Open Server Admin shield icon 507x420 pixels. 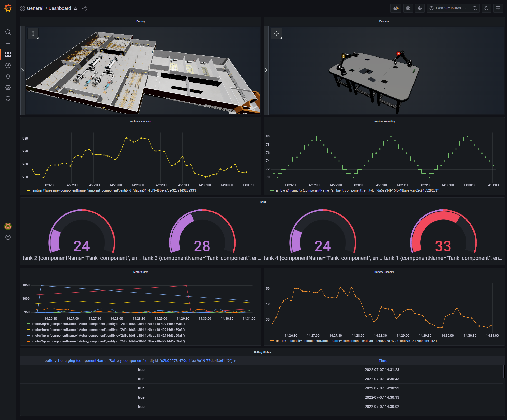point(8,99)
